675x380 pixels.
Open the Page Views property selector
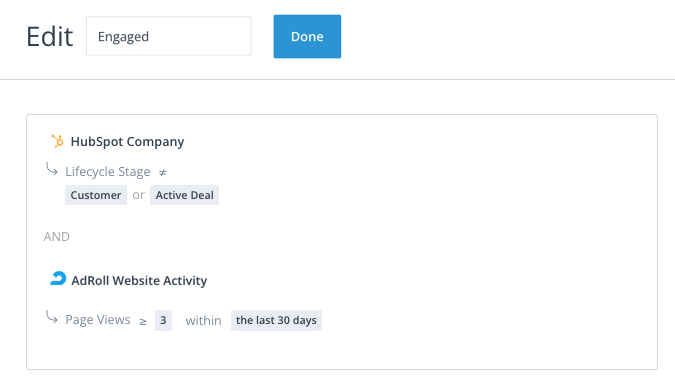[98, 320]
